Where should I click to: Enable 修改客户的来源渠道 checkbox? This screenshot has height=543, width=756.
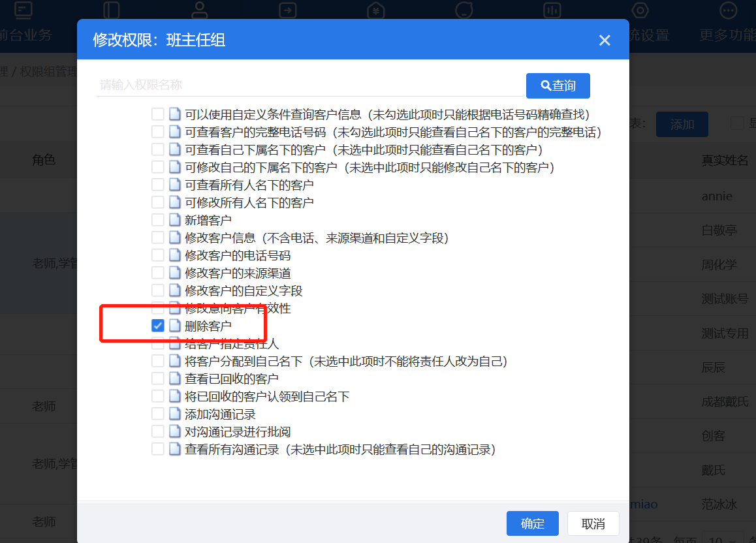click(157, 273)
